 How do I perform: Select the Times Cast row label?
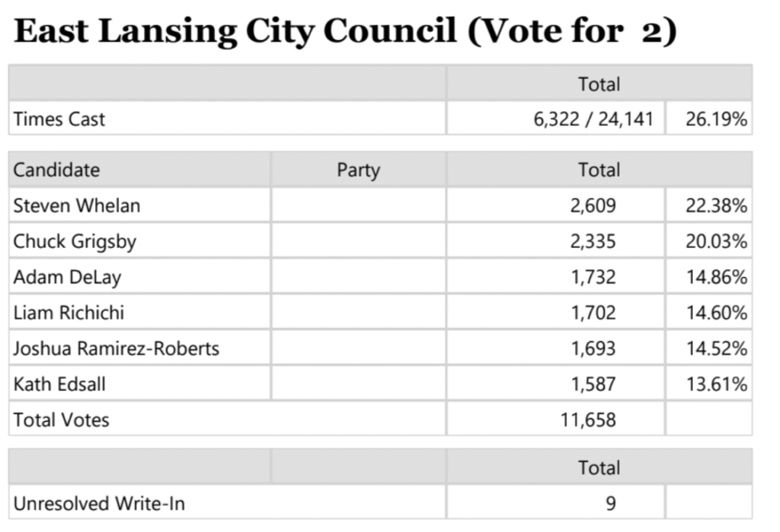59,119
